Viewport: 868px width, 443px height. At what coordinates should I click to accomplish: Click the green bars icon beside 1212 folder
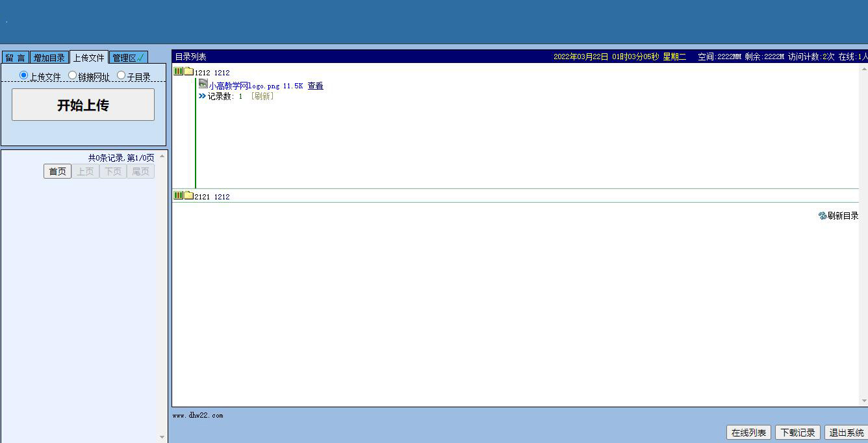click(x=178, y=71)
